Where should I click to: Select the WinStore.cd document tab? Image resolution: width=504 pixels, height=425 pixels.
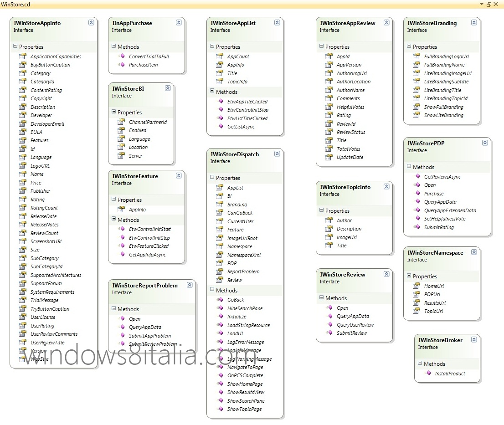pos(15,4)
